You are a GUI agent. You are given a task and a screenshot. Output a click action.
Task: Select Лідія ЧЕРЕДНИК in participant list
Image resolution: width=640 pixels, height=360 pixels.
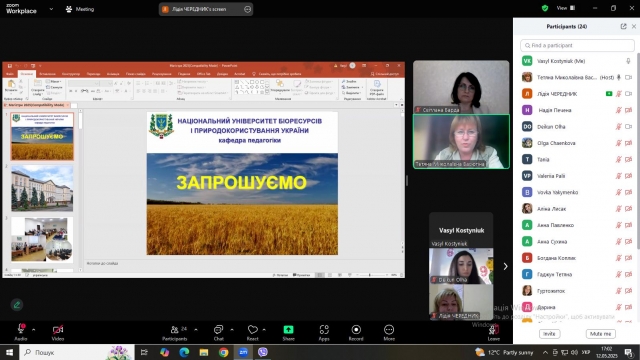coord(577,94)
